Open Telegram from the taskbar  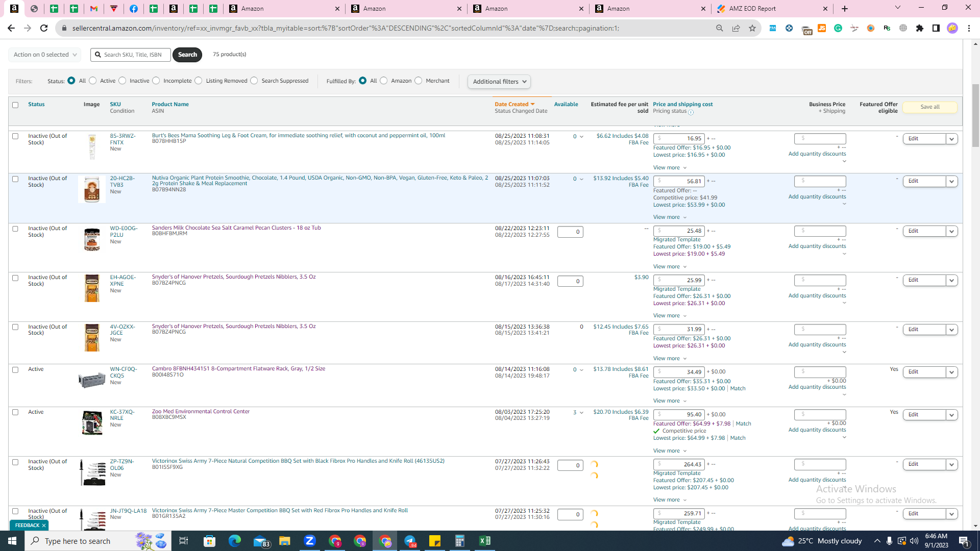410,541
